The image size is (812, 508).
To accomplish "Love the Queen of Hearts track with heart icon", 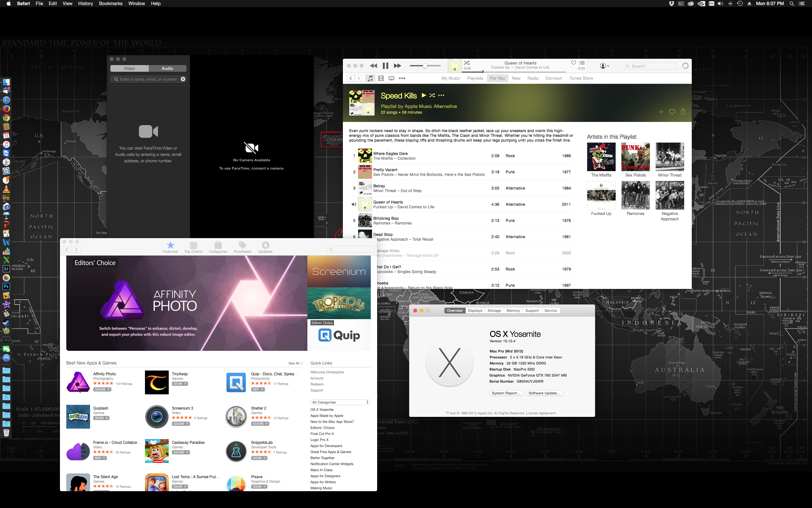I will click(x=573, y=63).
